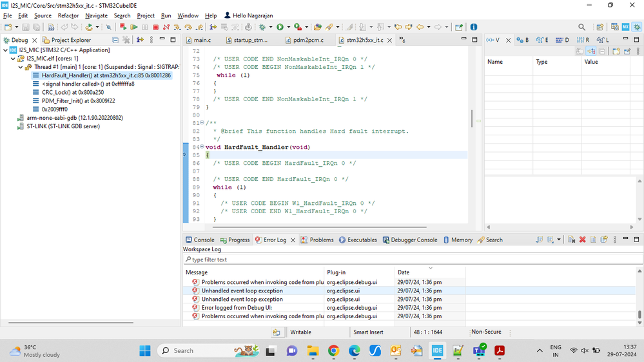This screenshot has height=362, width=644.
Task: Click the Step Over toolbar icon
Action: pyautogui.click(x=189, y=27)
